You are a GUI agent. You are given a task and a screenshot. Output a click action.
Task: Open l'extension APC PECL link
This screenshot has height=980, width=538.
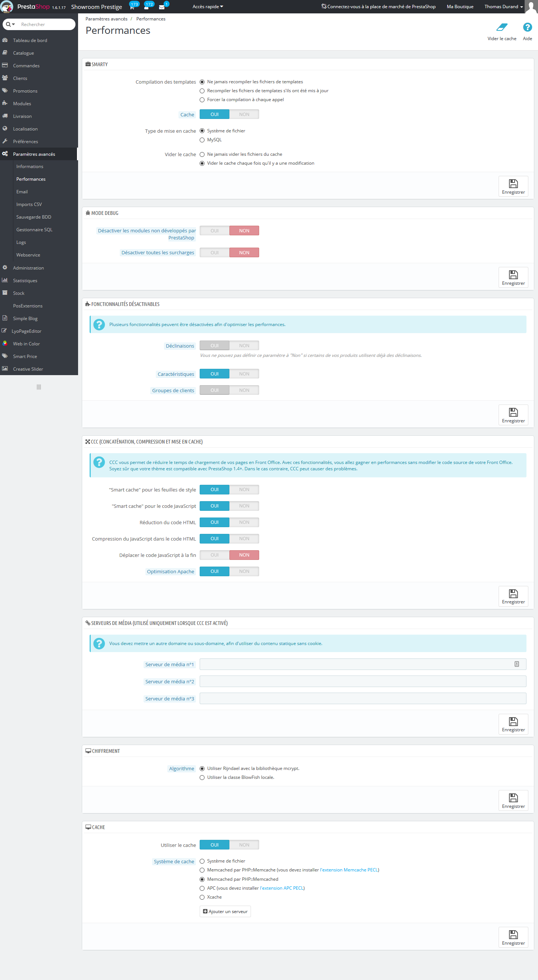(x=281, y=888)
